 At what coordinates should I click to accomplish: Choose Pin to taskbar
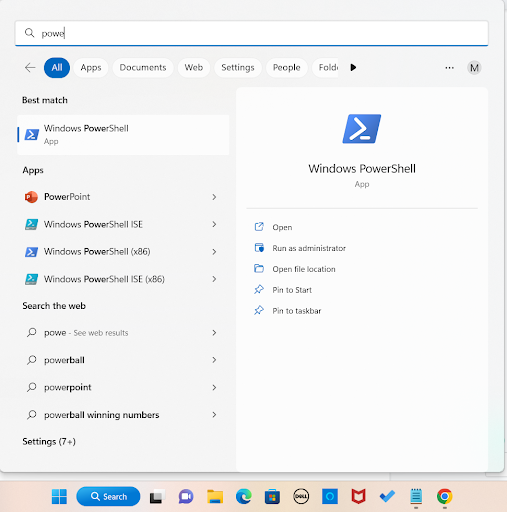pos(297,311)
